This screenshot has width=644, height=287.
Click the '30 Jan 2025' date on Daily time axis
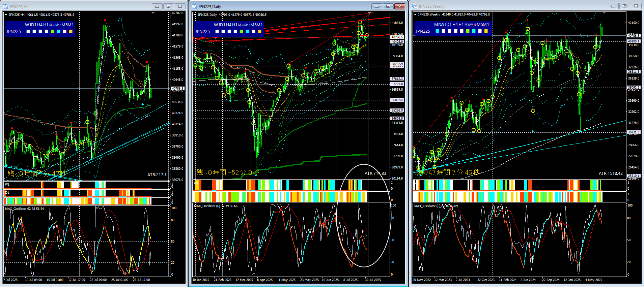point(201,280)
